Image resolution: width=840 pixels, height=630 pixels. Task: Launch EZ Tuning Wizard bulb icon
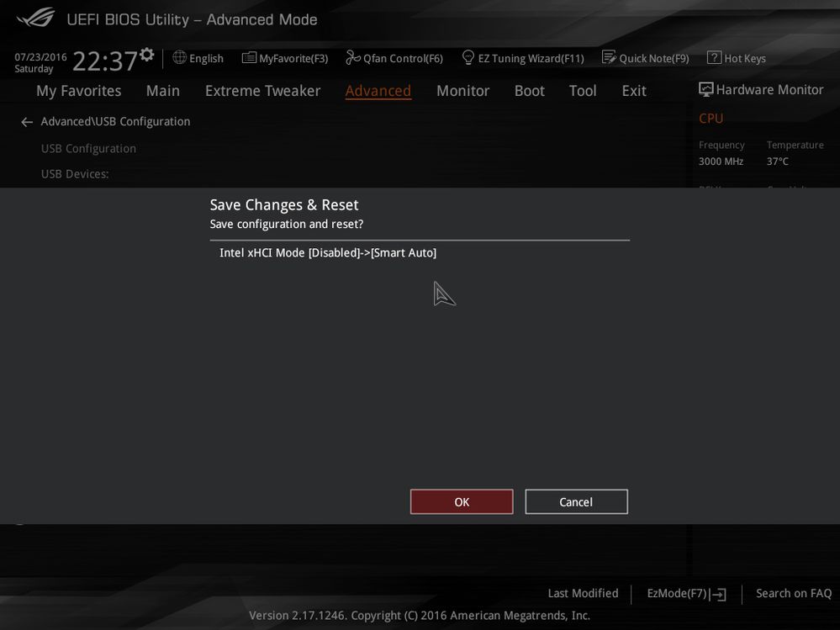(468, 57)
